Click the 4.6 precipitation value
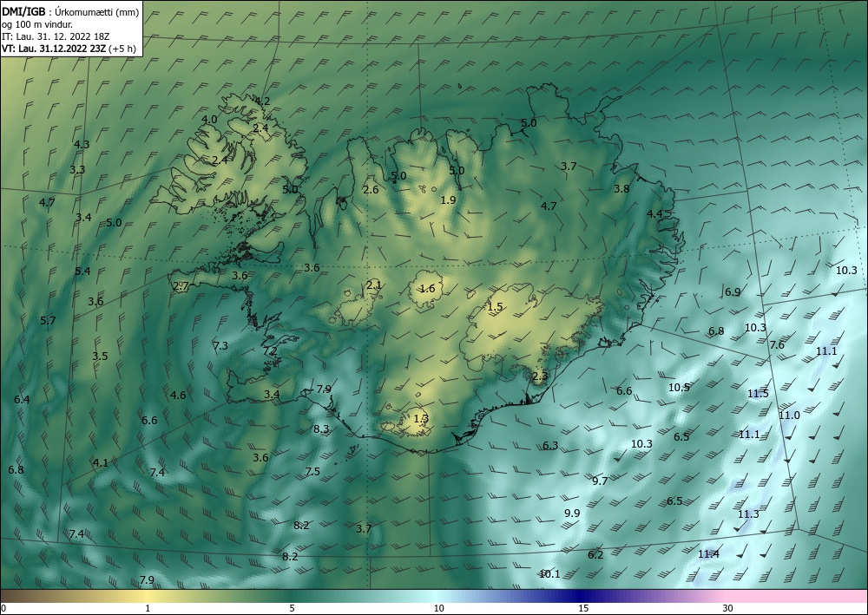 178,395
